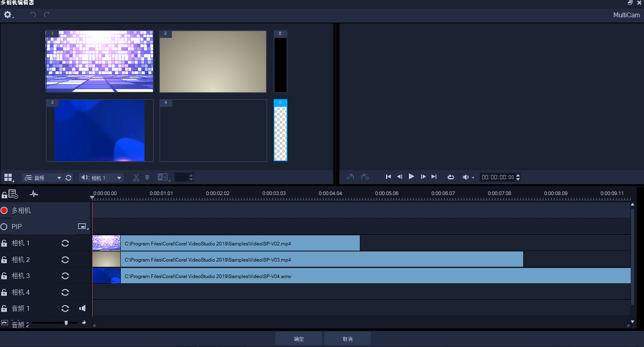
Task: Step back one frame in preview
Action: (x=400, y=177)
